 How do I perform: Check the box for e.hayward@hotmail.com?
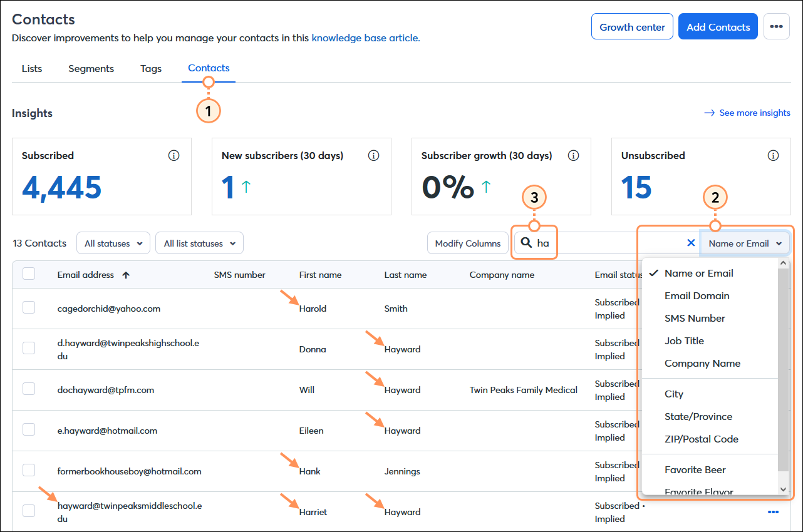click(x=29, y=429)
